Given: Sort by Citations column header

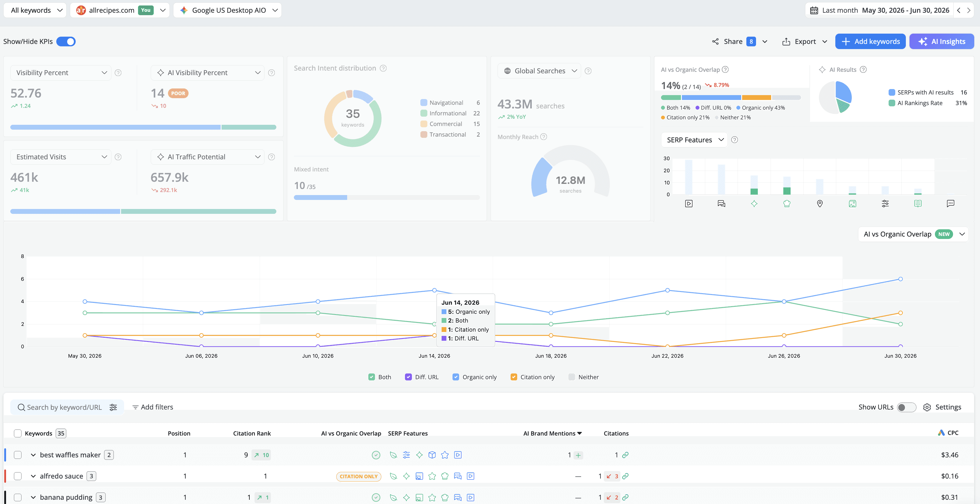Looking at the screenshot, I should (616, 433).
